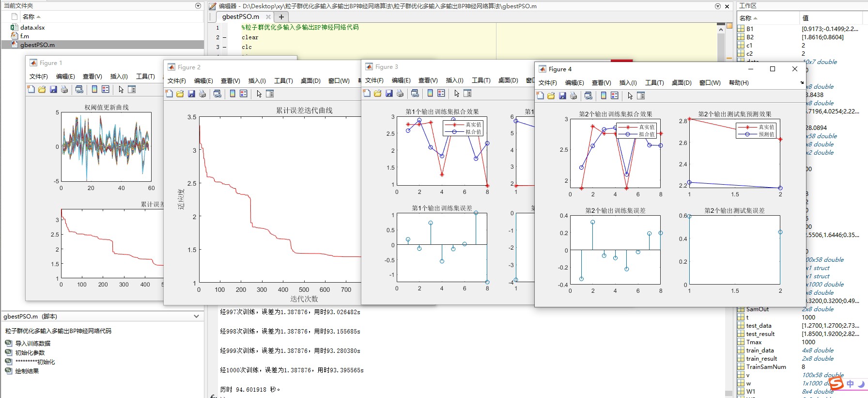This screenshot has width=868, height=398.
Task: Select the gbestPSO.m editor tab
Action: click(x=241, y=16)
